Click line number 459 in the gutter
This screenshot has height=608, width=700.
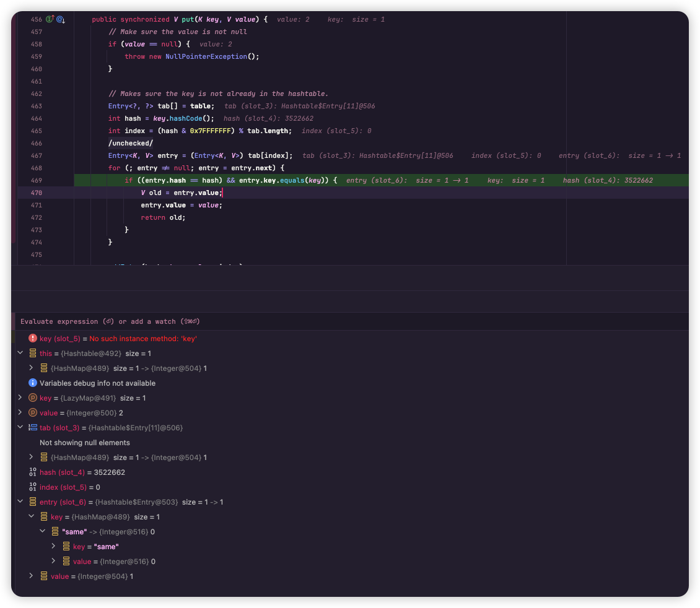click(36, 56)
